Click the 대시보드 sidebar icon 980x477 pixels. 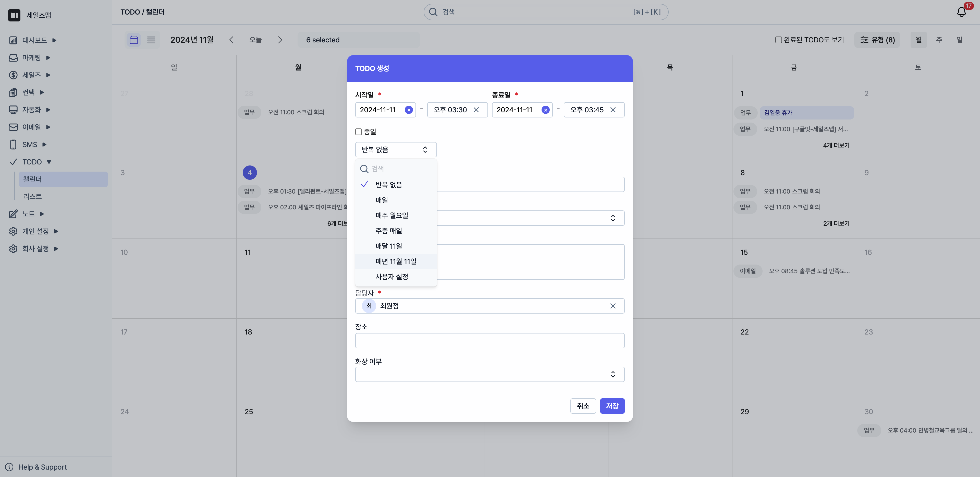(13, 40)
